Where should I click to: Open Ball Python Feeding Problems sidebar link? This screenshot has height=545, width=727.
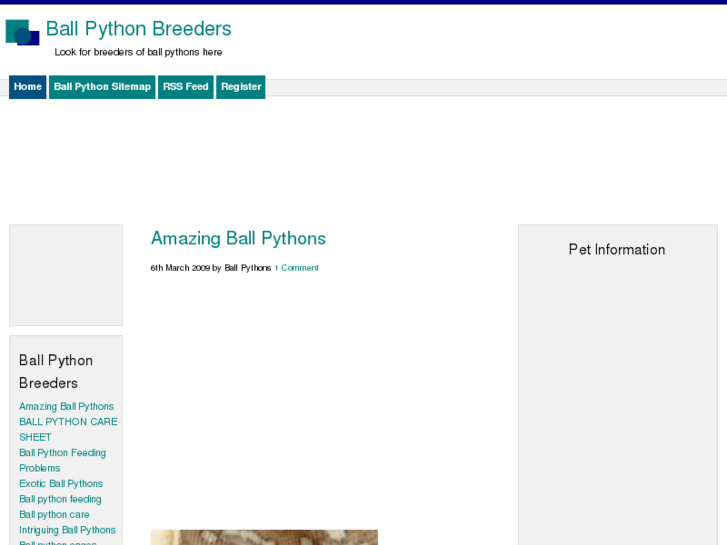(x=62, y=460)
